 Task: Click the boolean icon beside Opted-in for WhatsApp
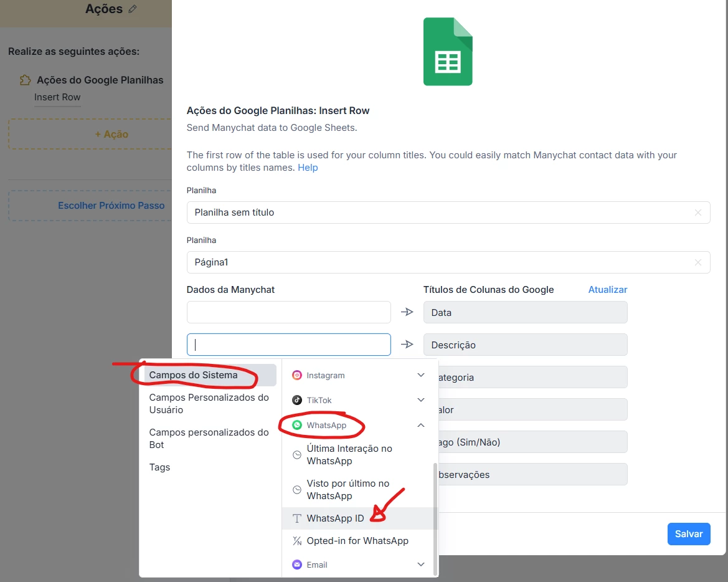297,541
